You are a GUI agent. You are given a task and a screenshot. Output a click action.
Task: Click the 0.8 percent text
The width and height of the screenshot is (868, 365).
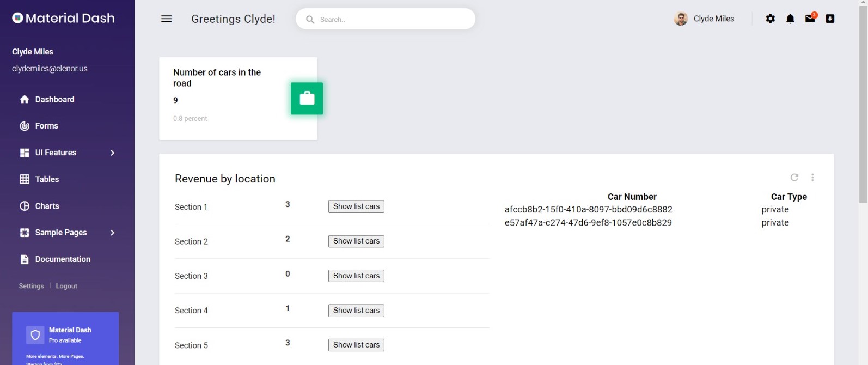[190, 118]
